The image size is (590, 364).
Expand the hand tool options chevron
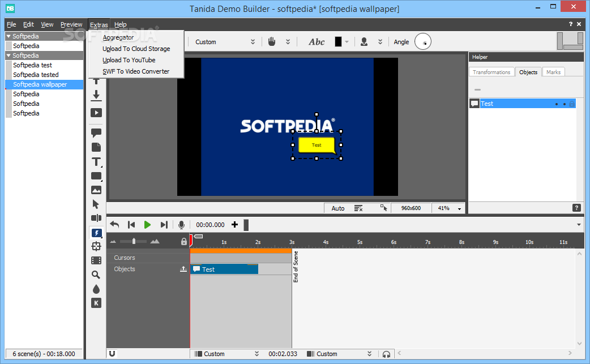coord(288,42)
